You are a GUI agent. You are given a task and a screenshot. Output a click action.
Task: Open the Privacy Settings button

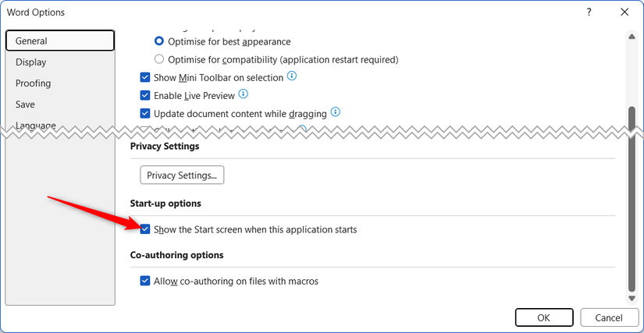click(182, 175)
